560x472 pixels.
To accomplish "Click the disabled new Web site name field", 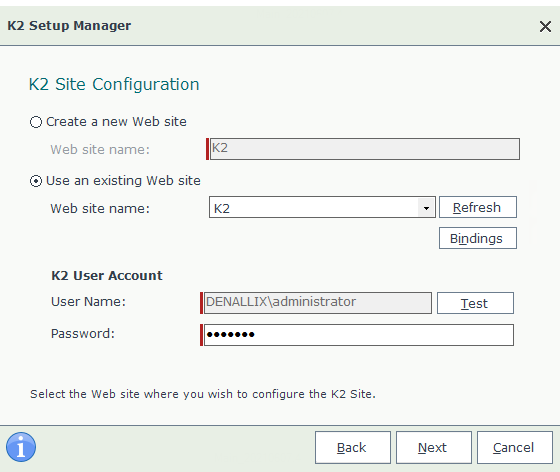I will (x=364, y=149).
